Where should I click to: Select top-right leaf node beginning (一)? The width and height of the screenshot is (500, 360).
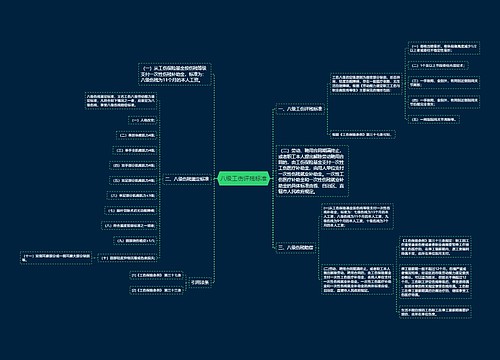pyautogui.click(x=444, y=48)
